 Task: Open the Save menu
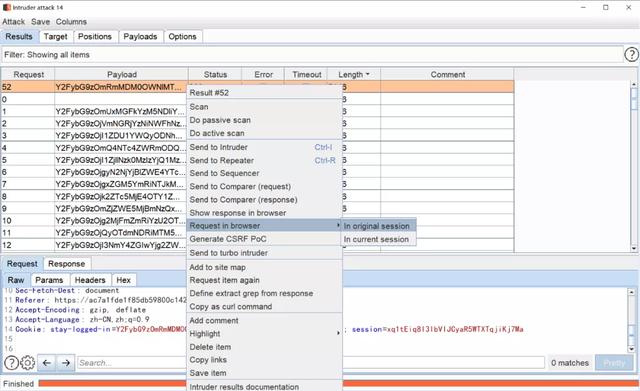pos(40,22)
